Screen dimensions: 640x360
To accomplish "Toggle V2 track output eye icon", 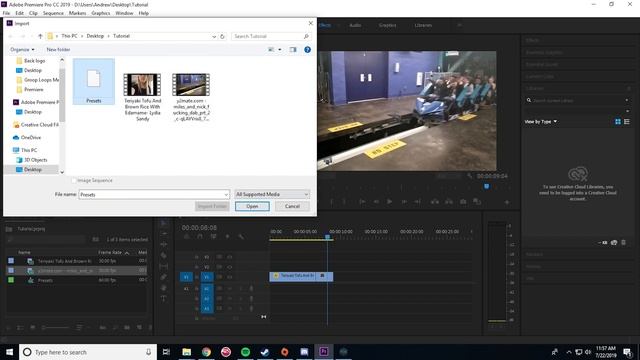I will pyautogui.click(x=229, y=267).
